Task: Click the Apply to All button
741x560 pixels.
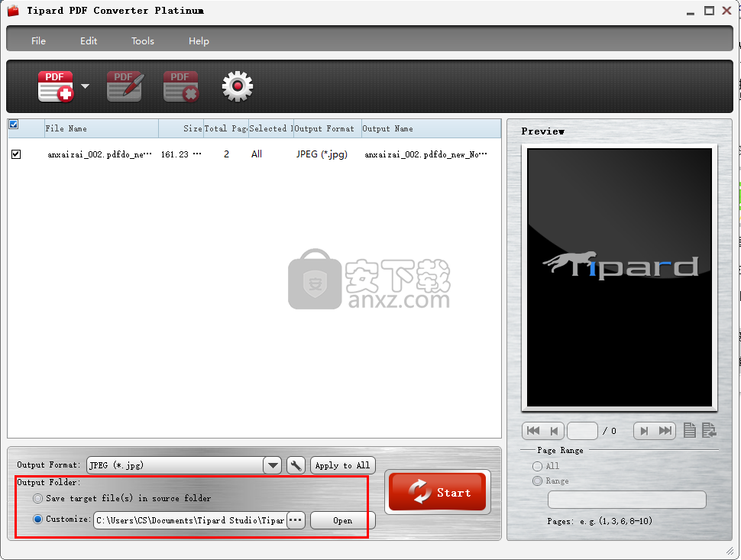Action: click(343, 465)
